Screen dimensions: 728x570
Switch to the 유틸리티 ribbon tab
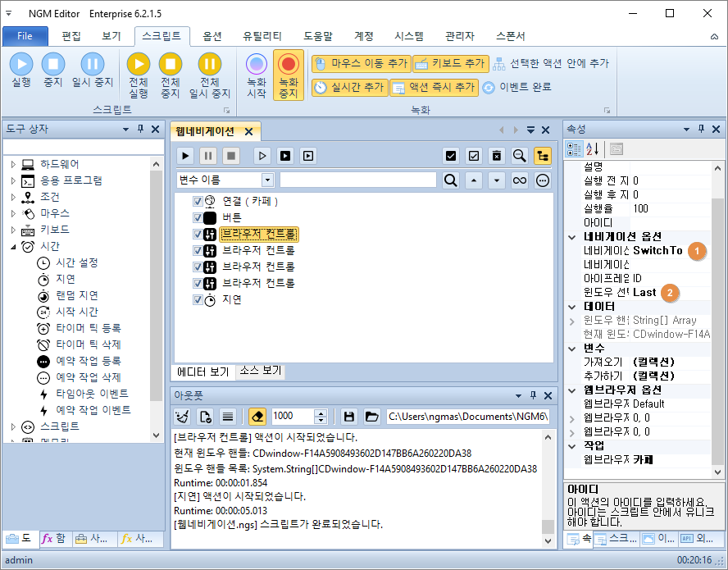tap(262, 36)
